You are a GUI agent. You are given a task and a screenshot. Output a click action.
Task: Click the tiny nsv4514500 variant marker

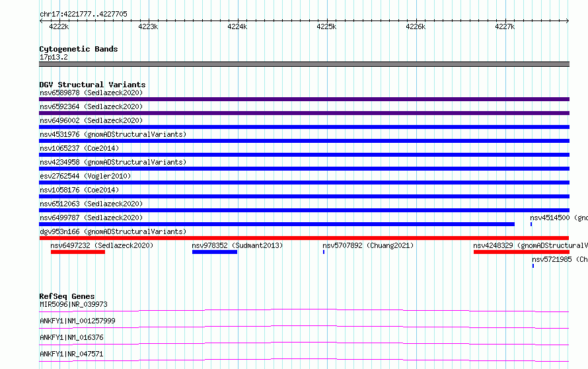[531, 224]
